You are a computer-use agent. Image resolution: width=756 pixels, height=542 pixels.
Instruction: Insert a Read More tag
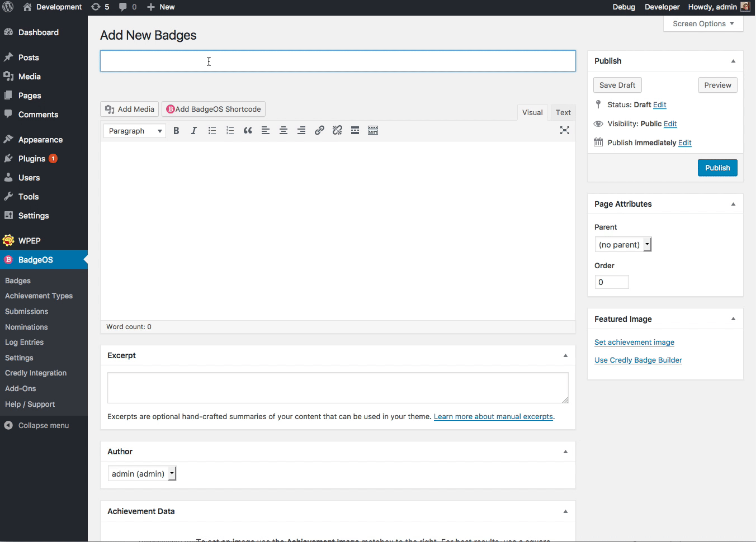tap(355, 131)
